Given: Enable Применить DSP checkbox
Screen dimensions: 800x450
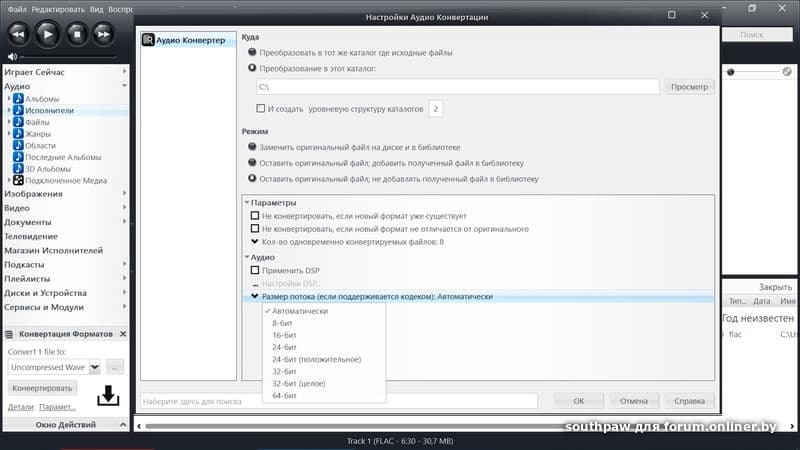Looking at the screenshot, I should pyautogui.click(x=255, y=270).
